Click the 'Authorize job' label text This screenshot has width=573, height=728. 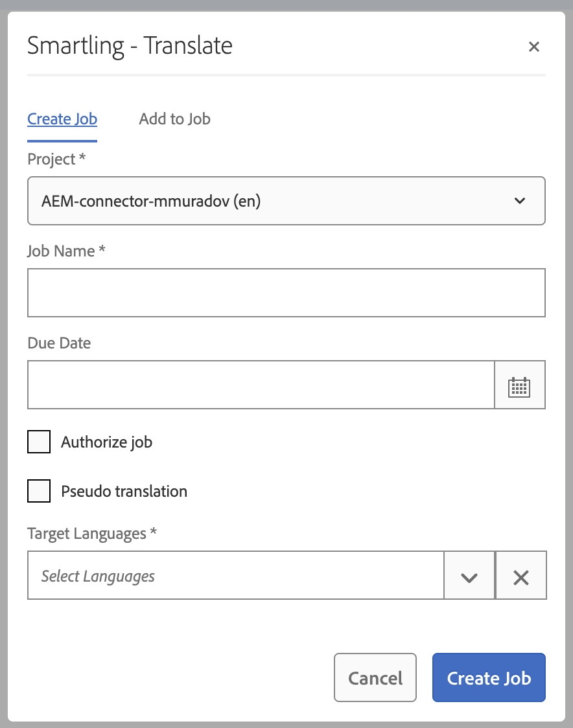[x=106, y=442]
